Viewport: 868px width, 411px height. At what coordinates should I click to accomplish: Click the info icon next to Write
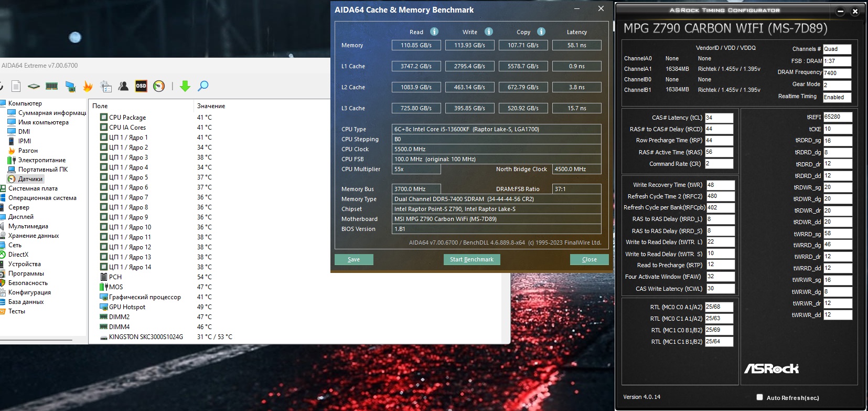pos(489,31)
